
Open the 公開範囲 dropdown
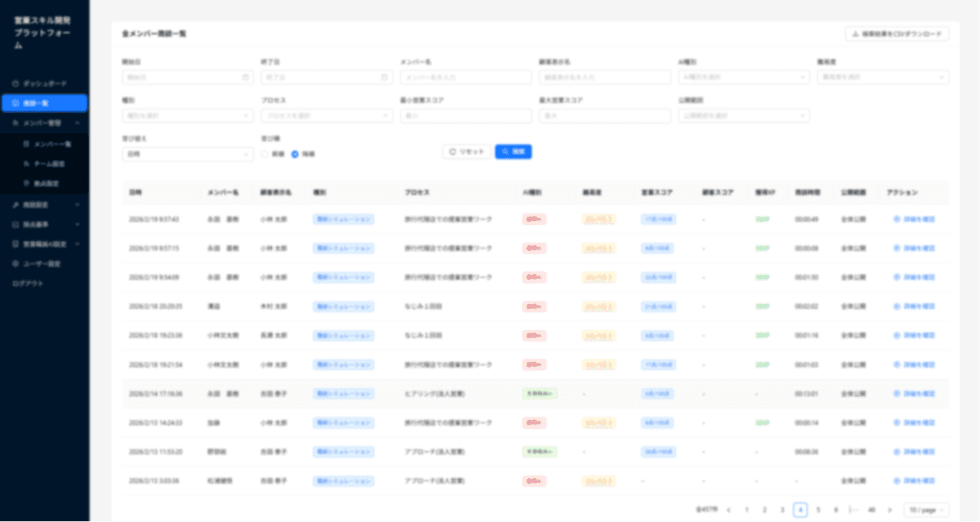tap(744, 116)
